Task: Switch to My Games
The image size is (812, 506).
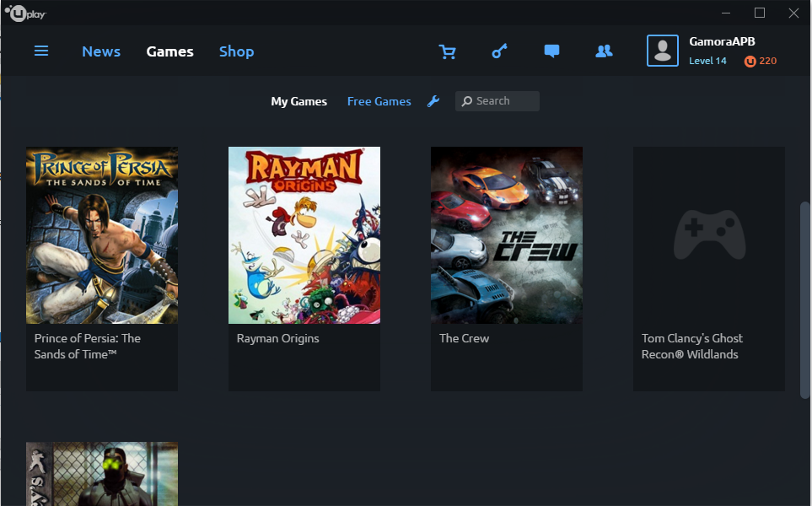Action: [298, 101]
